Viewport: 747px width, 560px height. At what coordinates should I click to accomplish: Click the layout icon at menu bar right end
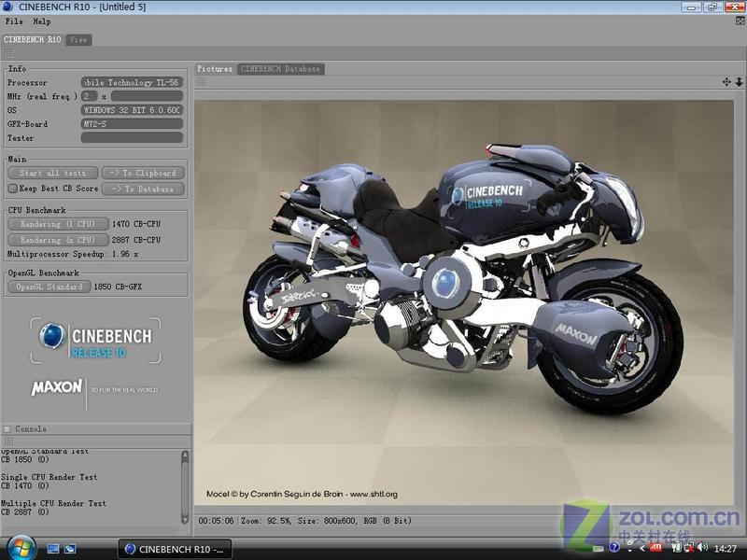click(x=740, y=21)
